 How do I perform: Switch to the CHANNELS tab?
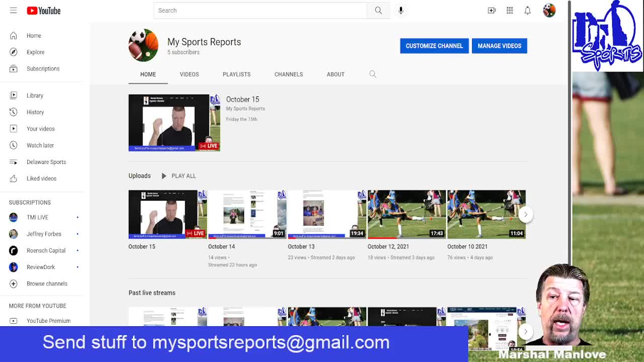pyautogui.click(x=289, y=74)
